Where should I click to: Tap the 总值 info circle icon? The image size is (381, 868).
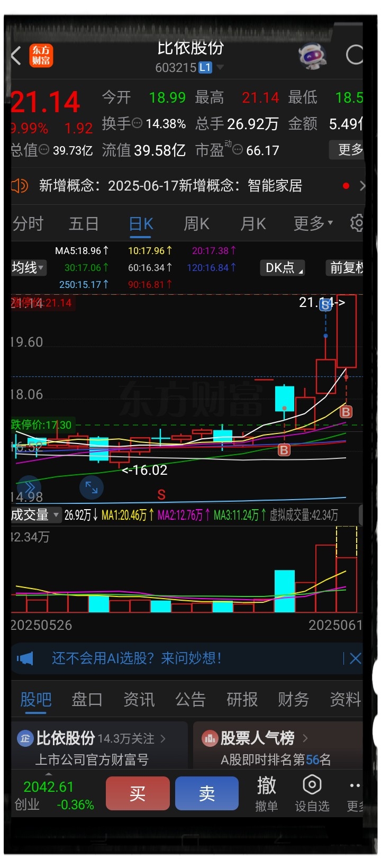click(x=44, y=150)
